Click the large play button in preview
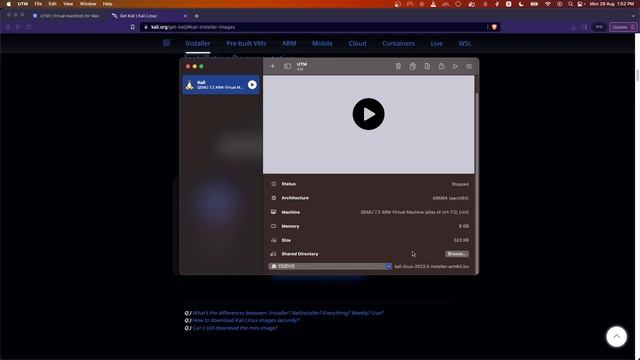Viewport: 640px width, 360px height. point(368,114)
